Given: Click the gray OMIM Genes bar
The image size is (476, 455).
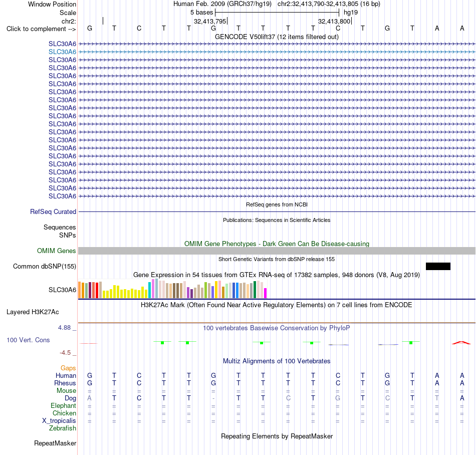Looking at the screenshot, I should click(x=277, y=251).
